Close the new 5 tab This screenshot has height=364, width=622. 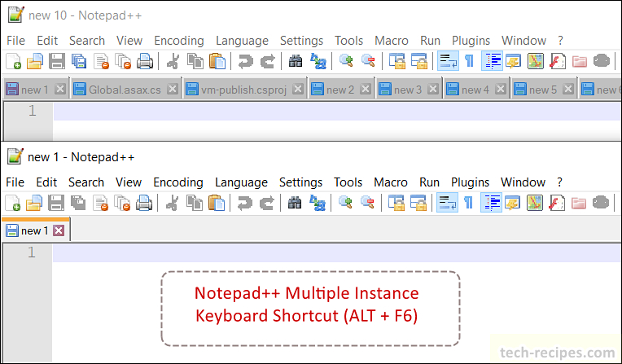(568, 89)
